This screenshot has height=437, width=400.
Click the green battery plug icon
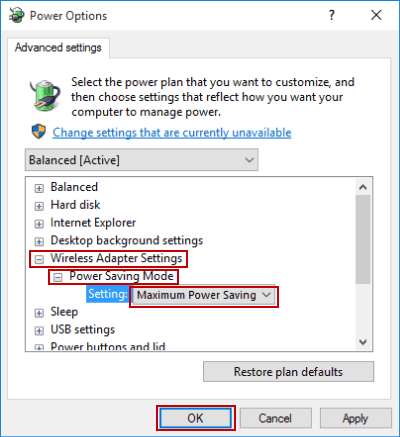point(45,95)
